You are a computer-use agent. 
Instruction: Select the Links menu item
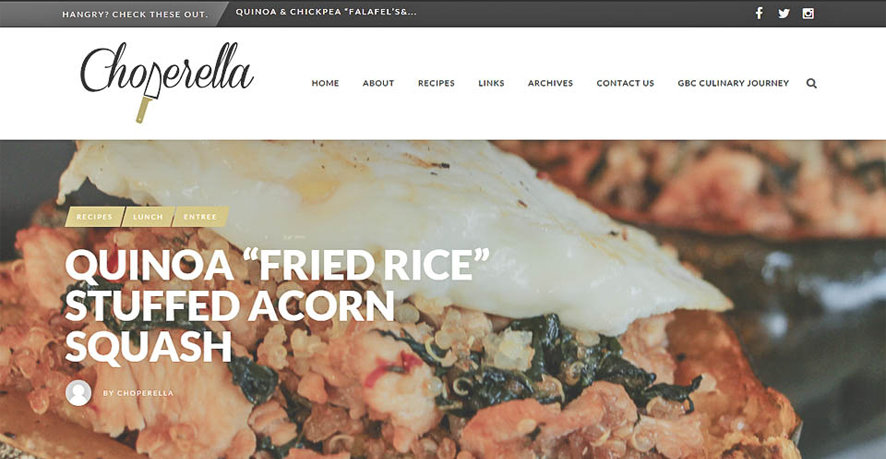[x=492, y=83]
